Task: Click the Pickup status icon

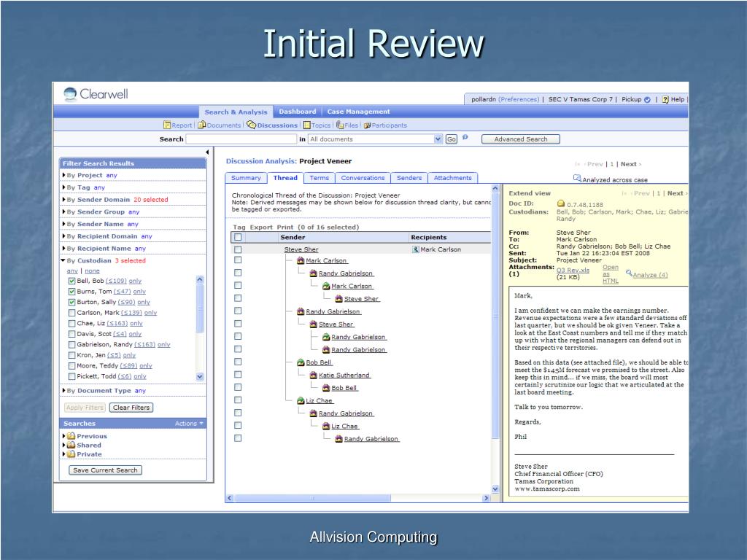Action: point(647,99)
